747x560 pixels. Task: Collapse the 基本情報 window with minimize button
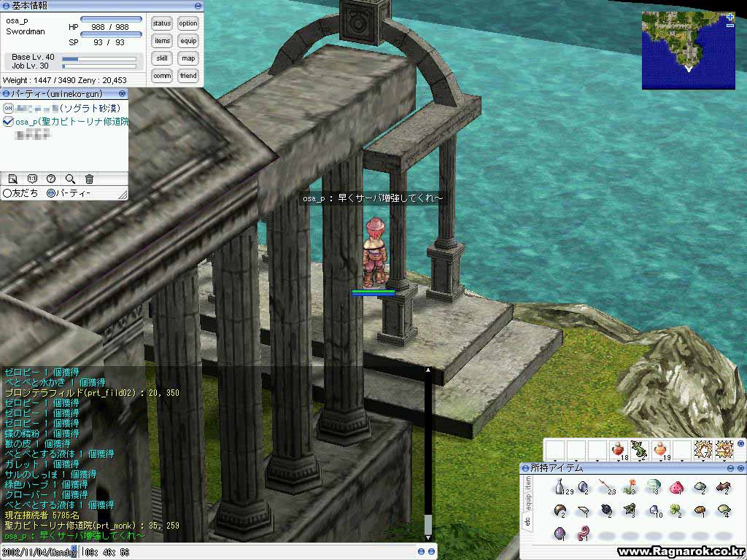click(198, 6)
